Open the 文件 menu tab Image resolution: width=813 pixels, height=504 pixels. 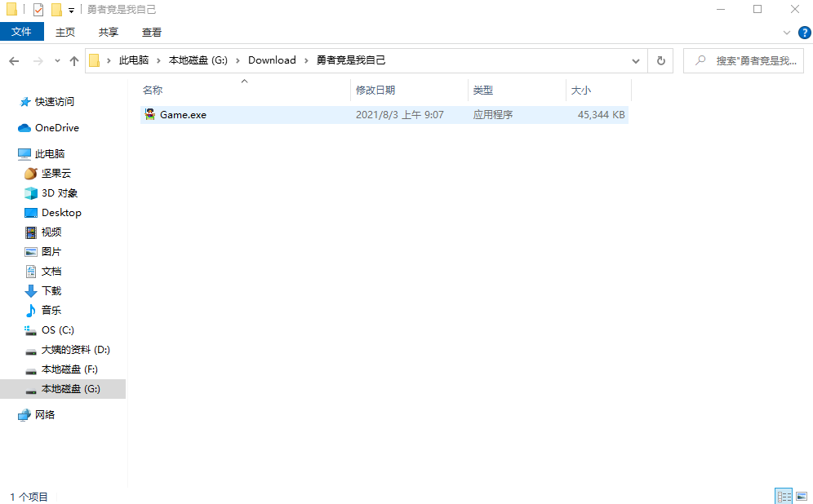click(x=22, y=32)
